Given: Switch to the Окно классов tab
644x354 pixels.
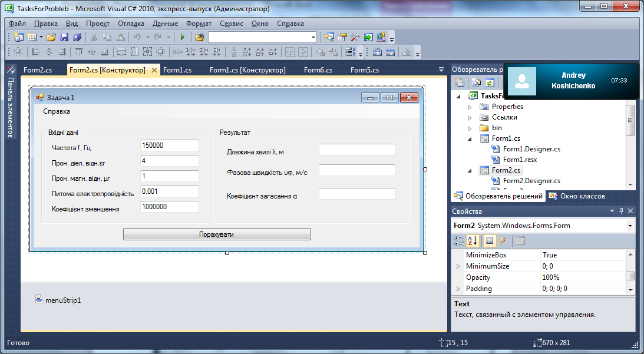Looking at the screenshot, I should click(x=577, y=196).
